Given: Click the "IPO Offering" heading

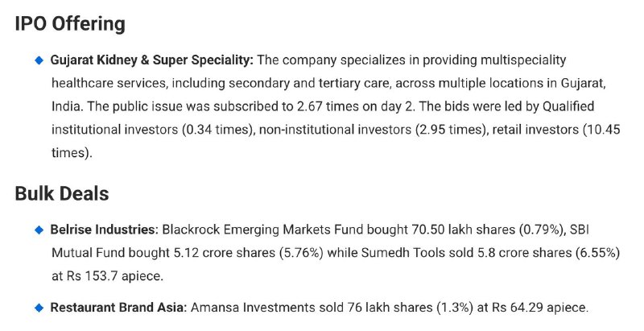Looking at the screenshot, I should coord(70,23).
